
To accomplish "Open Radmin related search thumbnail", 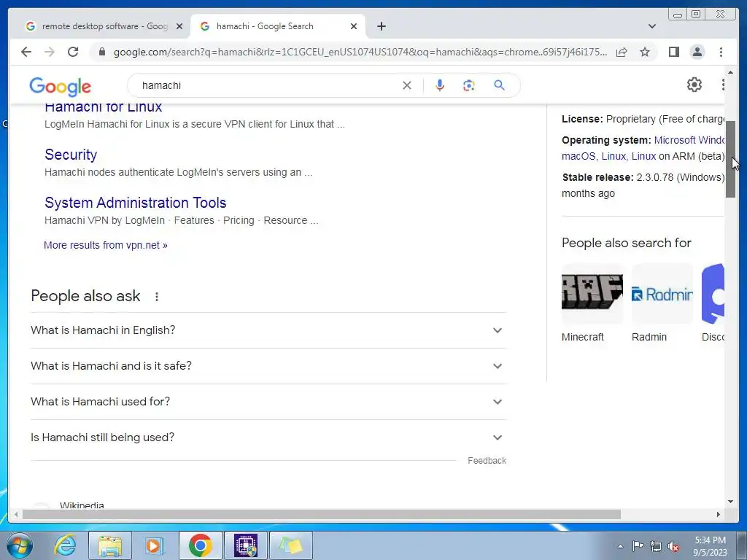I will (662, 294).
